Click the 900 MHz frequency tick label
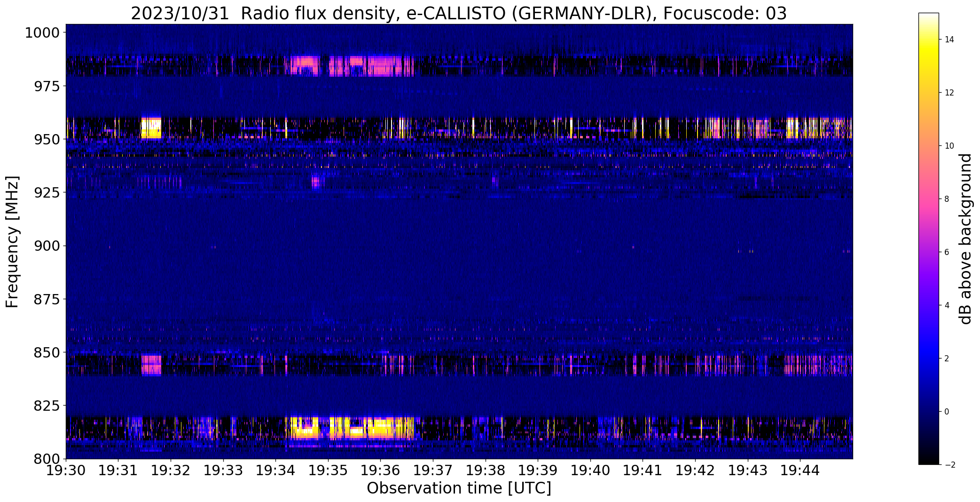This screenshot has width=980, height=502. [47, 246]
